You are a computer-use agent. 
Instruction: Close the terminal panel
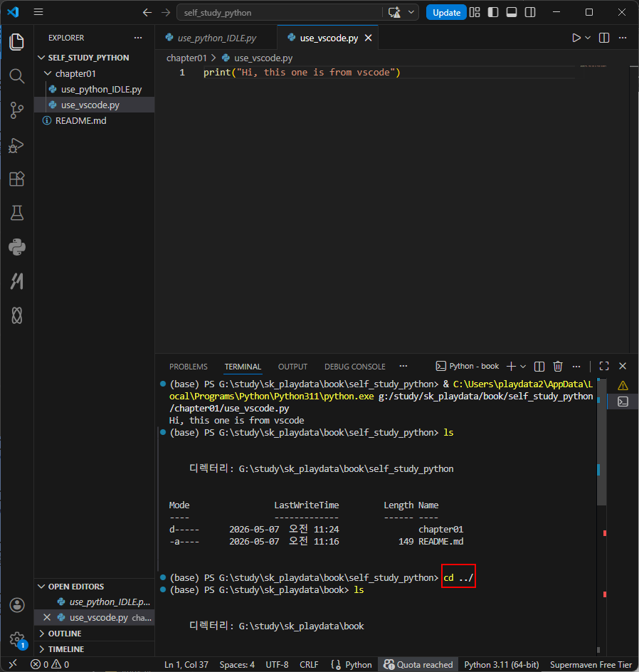pyautogui.click(x=623, y=366)
